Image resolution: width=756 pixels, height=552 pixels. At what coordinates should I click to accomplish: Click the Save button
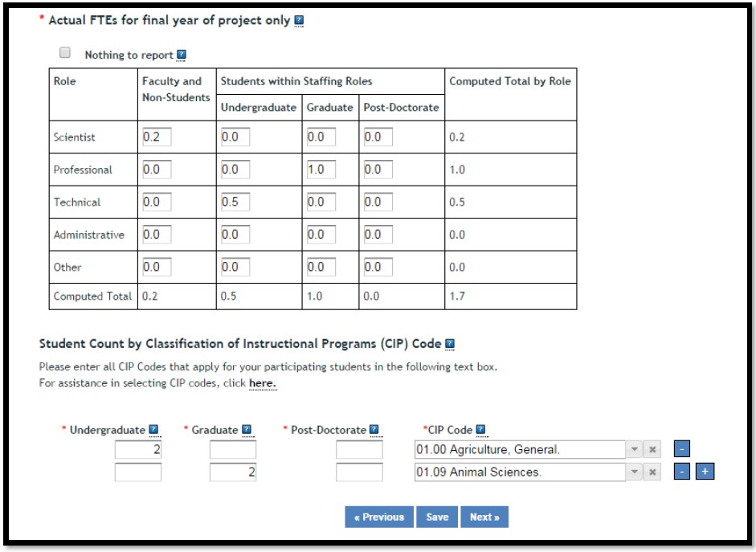pos(437,517)
